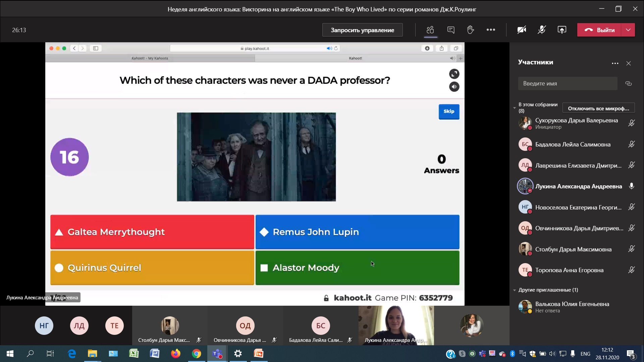Choose red answer Galtea Merrythought
This screenshot has height=362, width=644.
coord(152,232)
